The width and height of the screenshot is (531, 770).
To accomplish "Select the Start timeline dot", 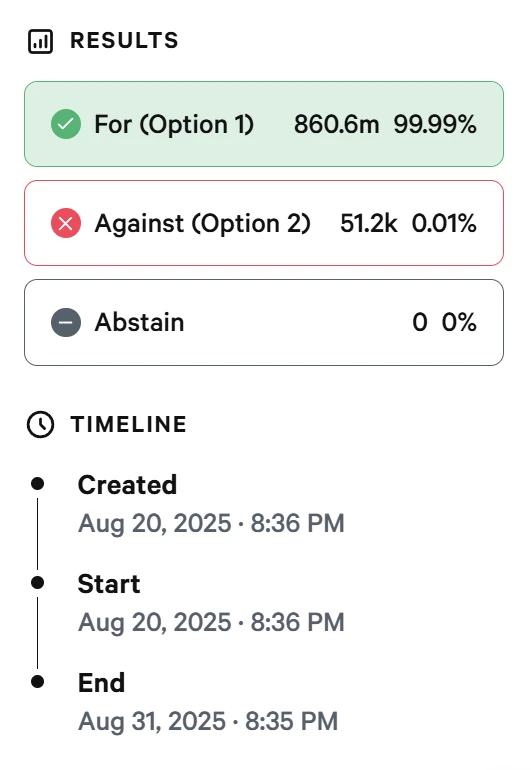I will tap(37, 583).
